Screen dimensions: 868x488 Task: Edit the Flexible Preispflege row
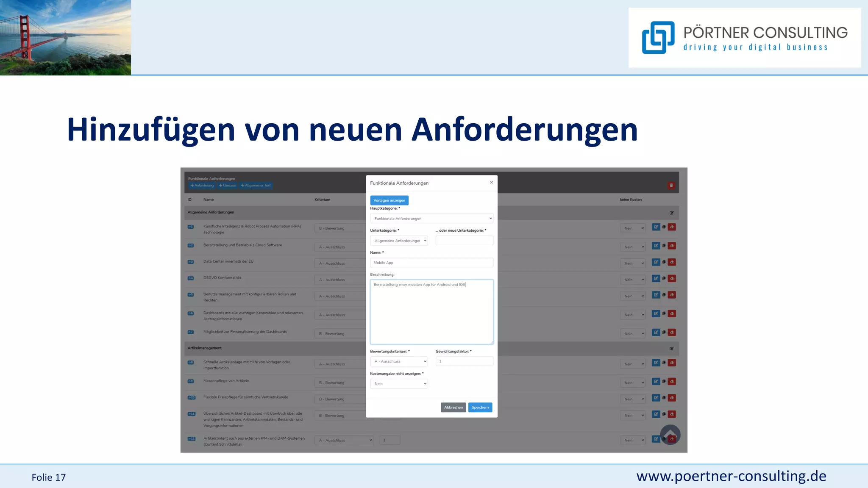coord(656,398)
